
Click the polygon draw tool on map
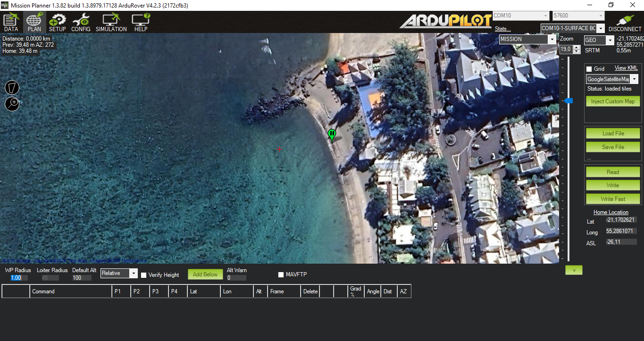coord(12,87)
